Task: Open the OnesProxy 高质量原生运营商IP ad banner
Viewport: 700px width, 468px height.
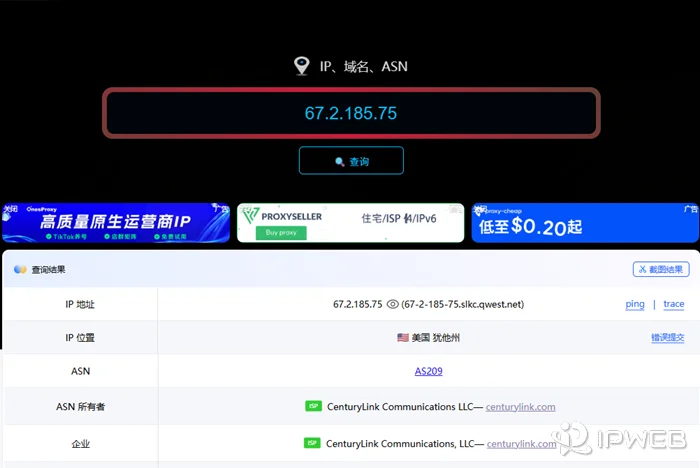Action: point(116,223)
